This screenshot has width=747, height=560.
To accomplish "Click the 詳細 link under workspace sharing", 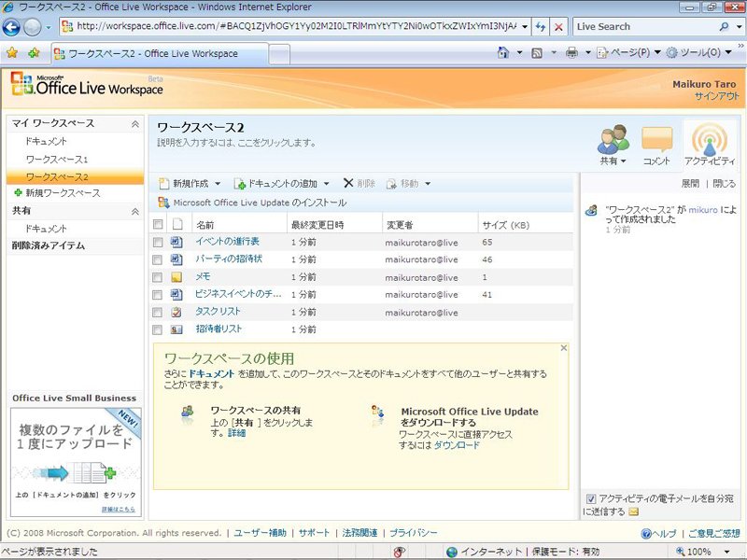I will tap(236, 433).
